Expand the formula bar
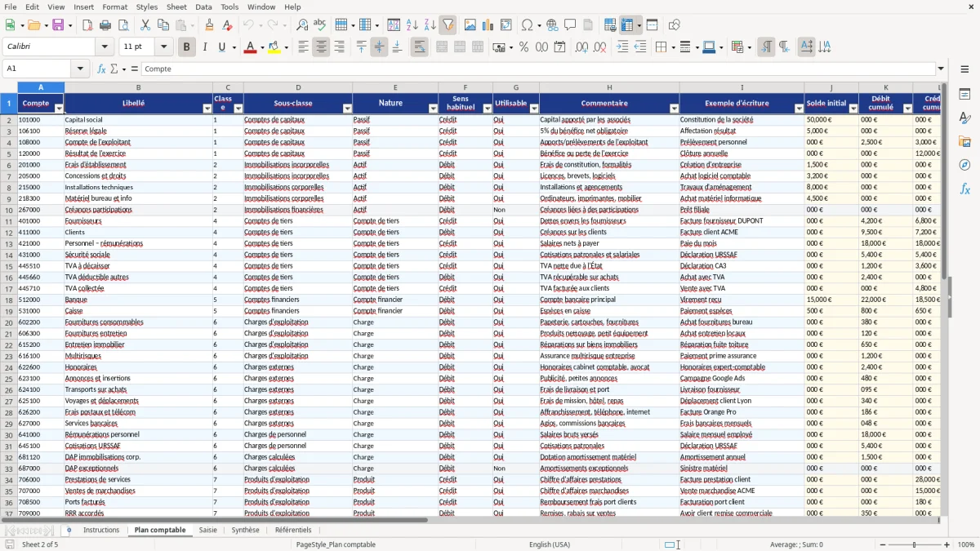 click(x=941, y=69)
